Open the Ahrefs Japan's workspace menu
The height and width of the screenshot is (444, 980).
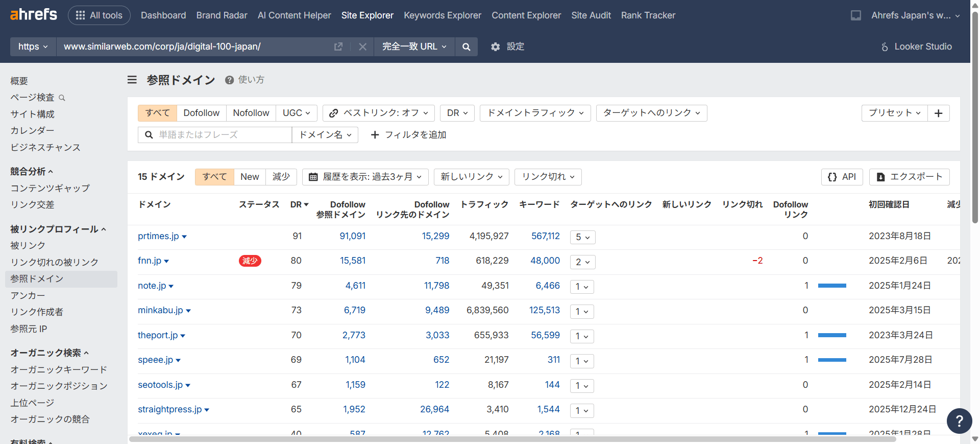(916, 15)
